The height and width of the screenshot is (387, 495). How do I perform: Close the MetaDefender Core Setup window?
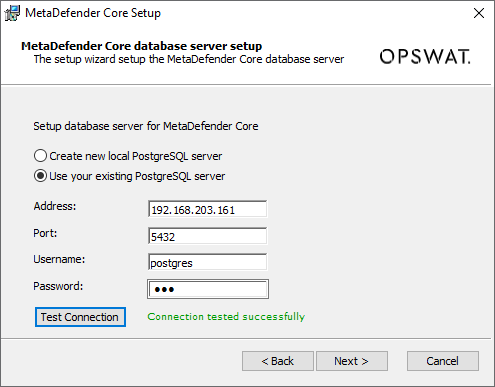pyautogui.click(x=479, y=13)
